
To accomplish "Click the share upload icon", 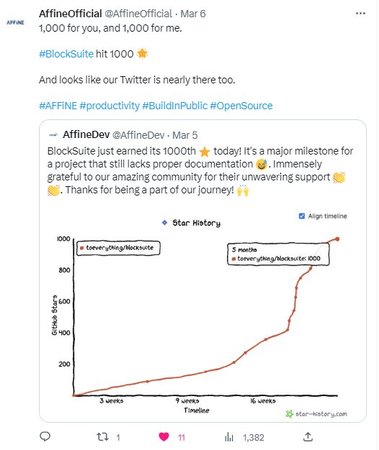I will [308, 437].
